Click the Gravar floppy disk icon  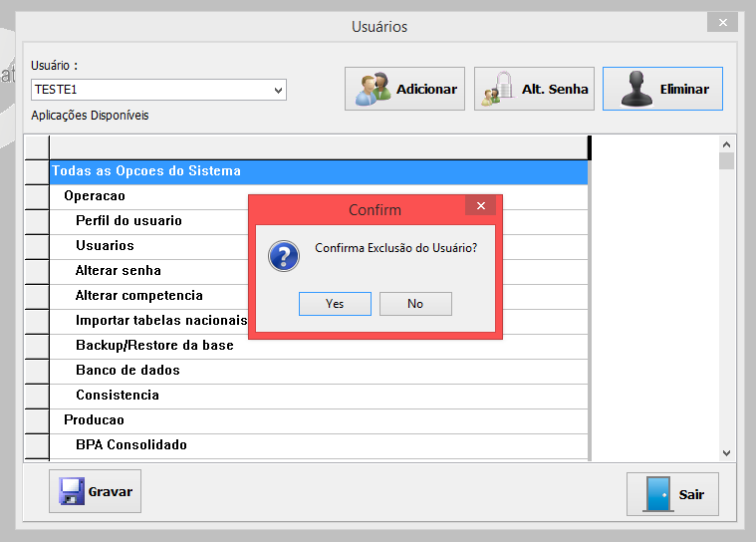pyautogui.click(x=71, y=491)
